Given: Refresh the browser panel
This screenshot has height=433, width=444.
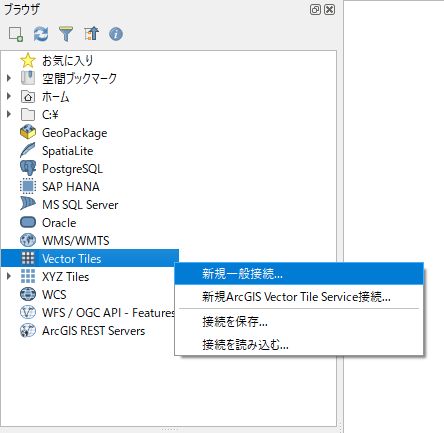Looking at the screenshot, I should [41, 34].
